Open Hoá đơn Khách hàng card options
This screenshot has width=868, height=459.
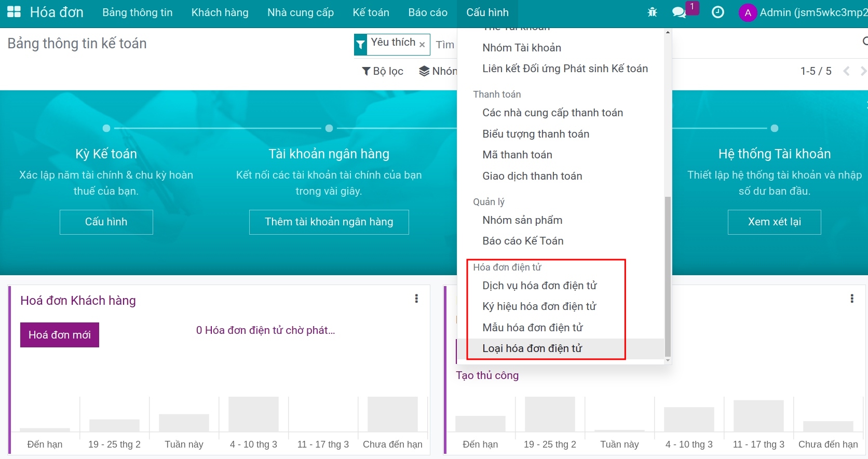[416, 299]
